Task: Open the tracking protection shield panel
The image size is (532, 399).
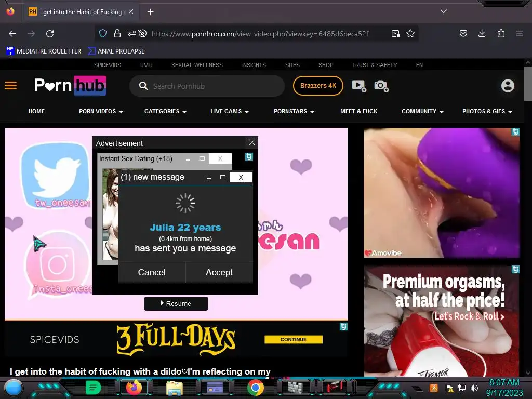Action: (x=103, y=33)
